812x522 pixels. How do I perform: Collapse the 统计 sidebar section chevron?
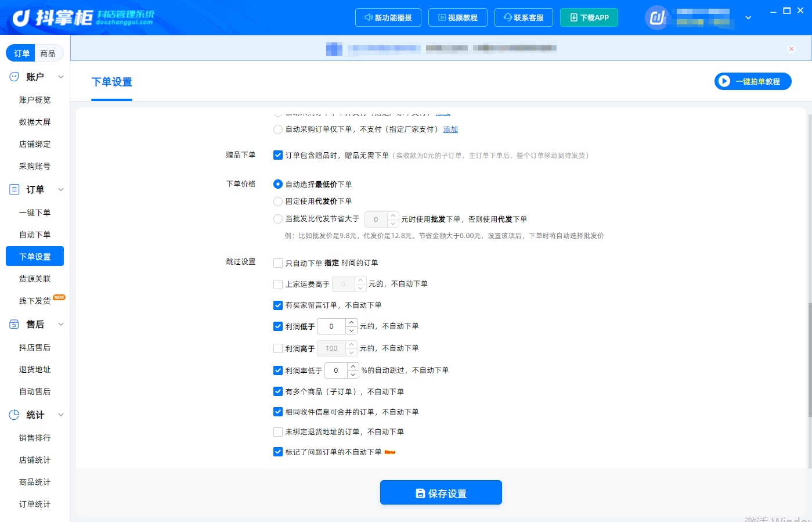pyautogui.click(x=61, y=415)
